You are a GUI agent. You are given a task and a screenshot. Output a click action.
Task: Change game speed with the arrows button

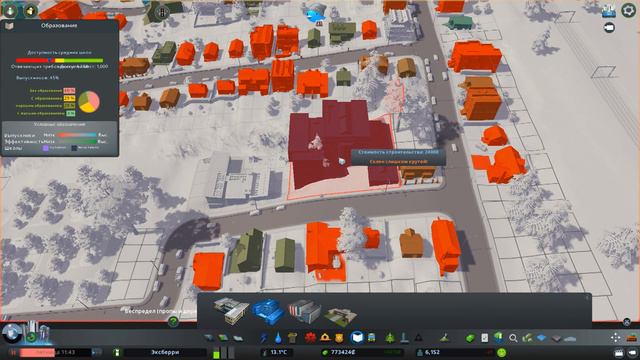click(97, 352)
